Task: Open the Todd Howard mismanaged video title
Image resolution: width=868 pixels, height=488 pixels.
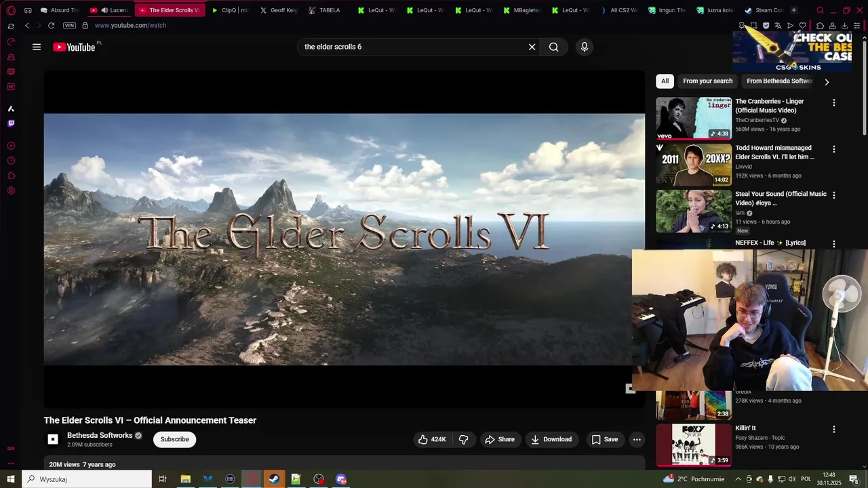Action: coord(775,152)
